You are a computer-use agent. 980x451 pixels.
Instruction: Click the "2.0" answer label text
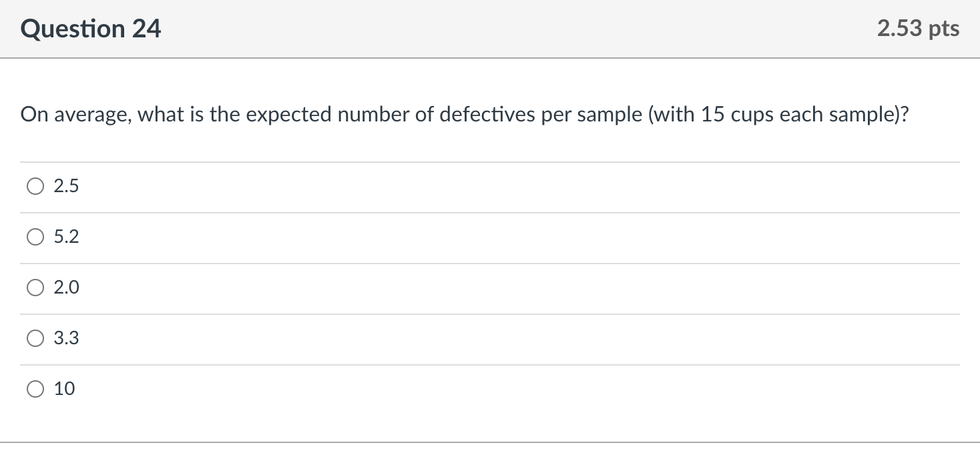coord(66,288)
